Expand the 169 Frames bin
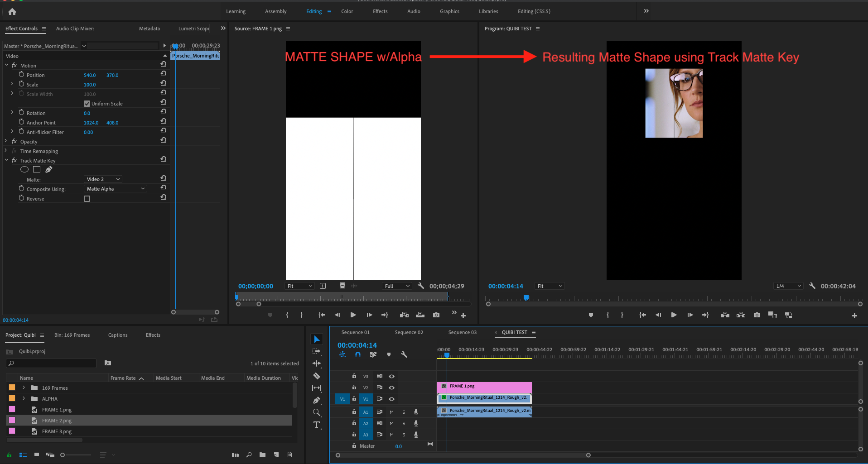The image size is (868, 464). coord(23,387)
